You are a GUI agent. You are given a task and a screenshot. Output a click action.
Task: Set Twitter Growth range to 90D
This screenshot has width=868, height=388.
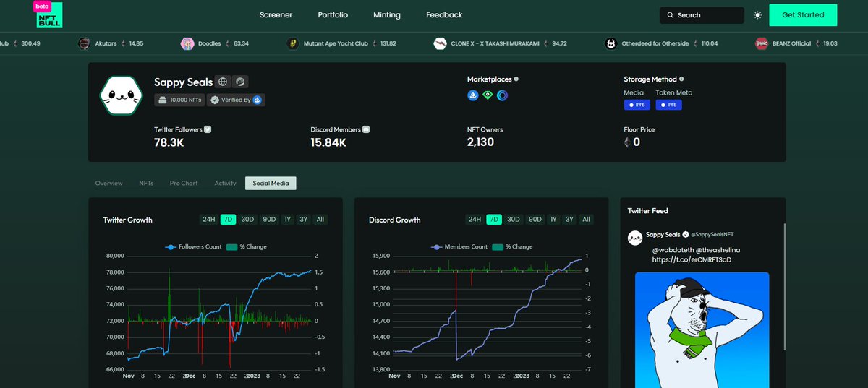click(269, 219)
